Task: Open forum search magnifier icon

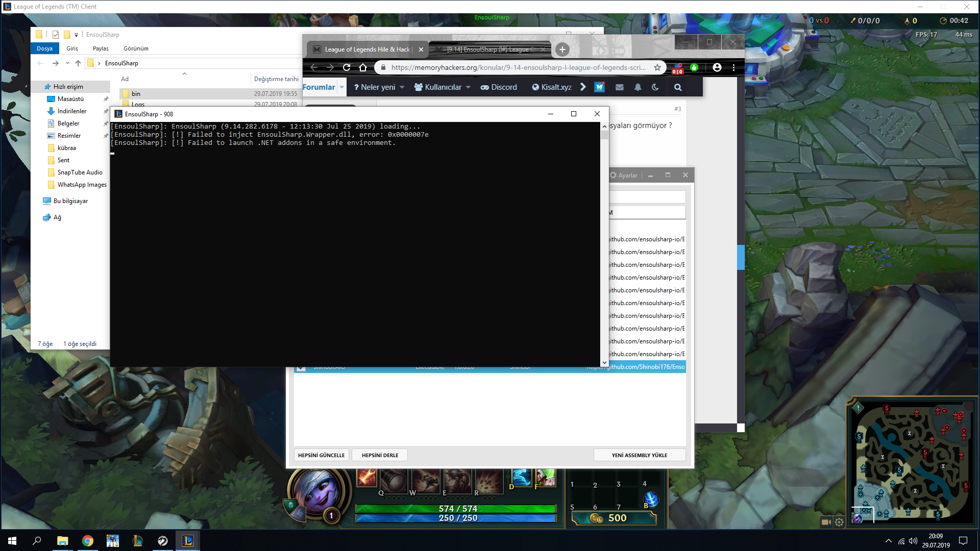Action: pyautogui.click(x=678, y=87)
